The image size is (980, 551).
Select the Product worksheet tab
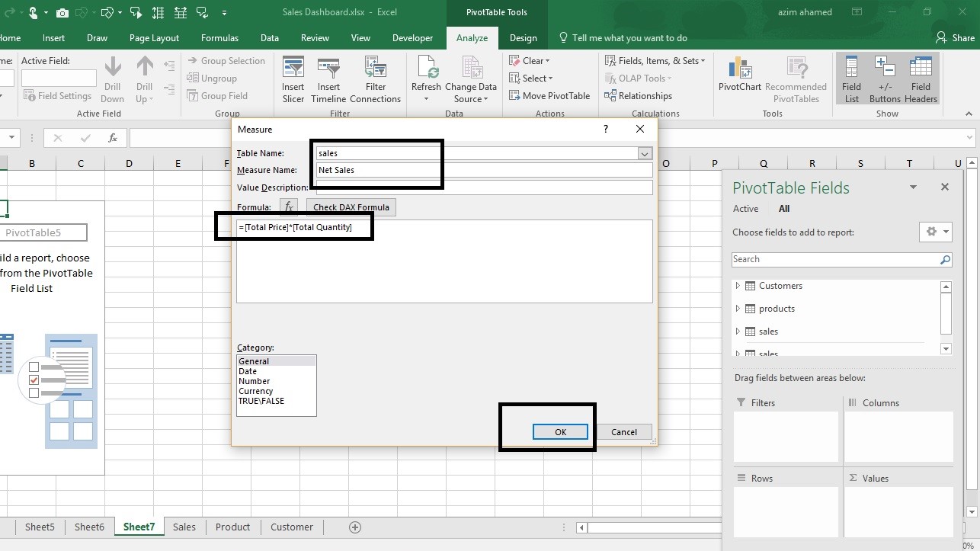pos(232,527)
